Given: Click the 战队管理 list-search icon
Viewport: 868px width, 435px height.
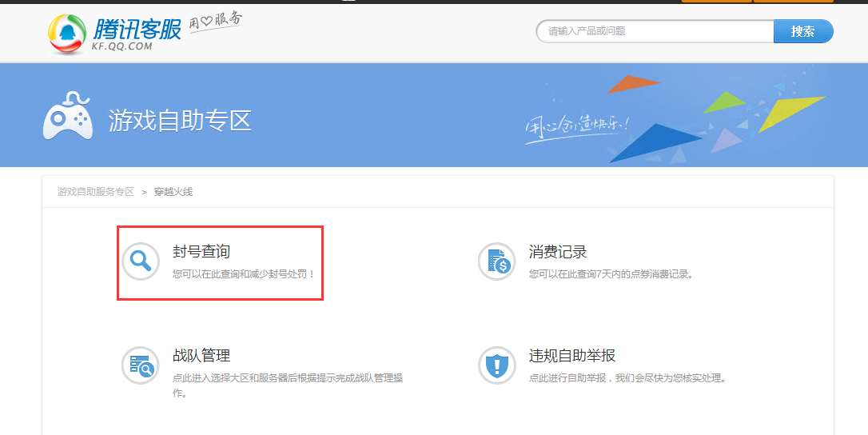Looking at the screenshot, I should (x=141, y=365).
